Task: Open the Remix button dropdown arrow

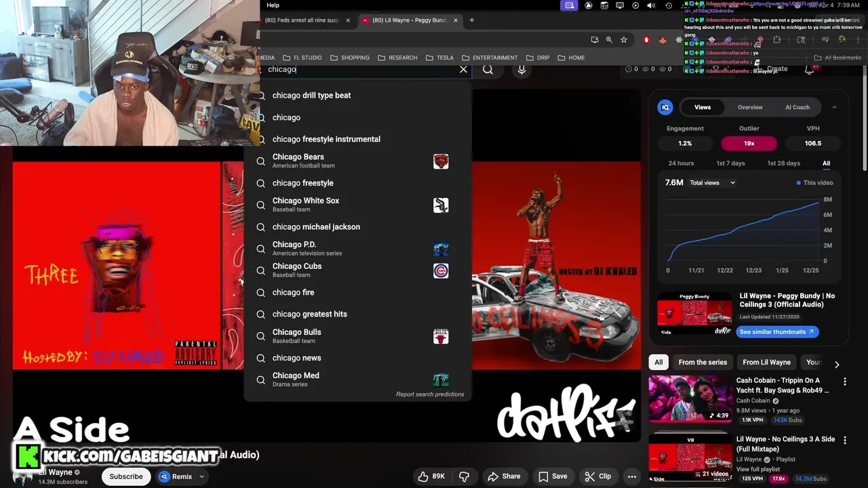Action: (x=201, y=476)
